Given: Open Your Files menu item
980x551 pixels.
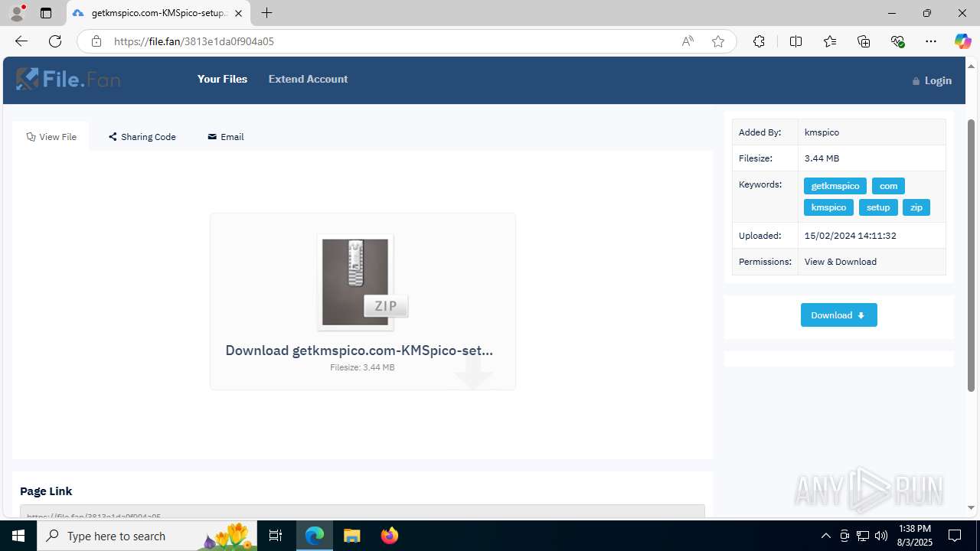Looking at the screenshot, I should point(222,79).
